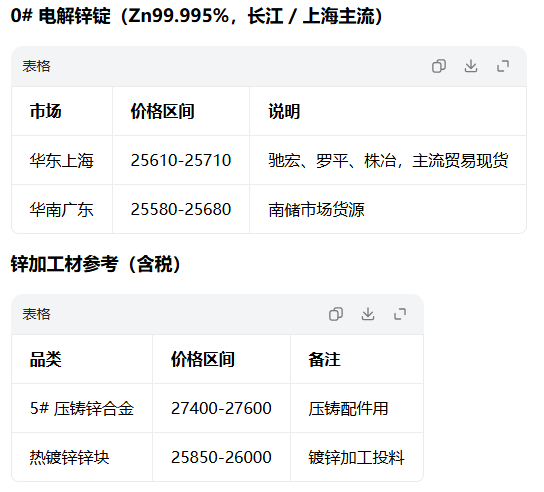Select the 热镀锌锌块 cell
Image resolution: width=544 pixels, height=492 pixels.
[x=69, y=457]
